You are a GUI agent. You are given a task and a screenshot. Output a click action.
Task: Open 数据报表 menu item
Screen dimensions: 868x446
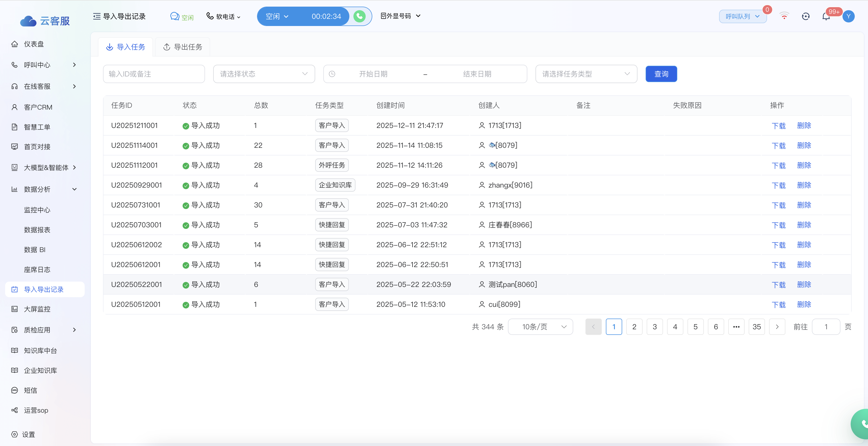tap(37, 230)
